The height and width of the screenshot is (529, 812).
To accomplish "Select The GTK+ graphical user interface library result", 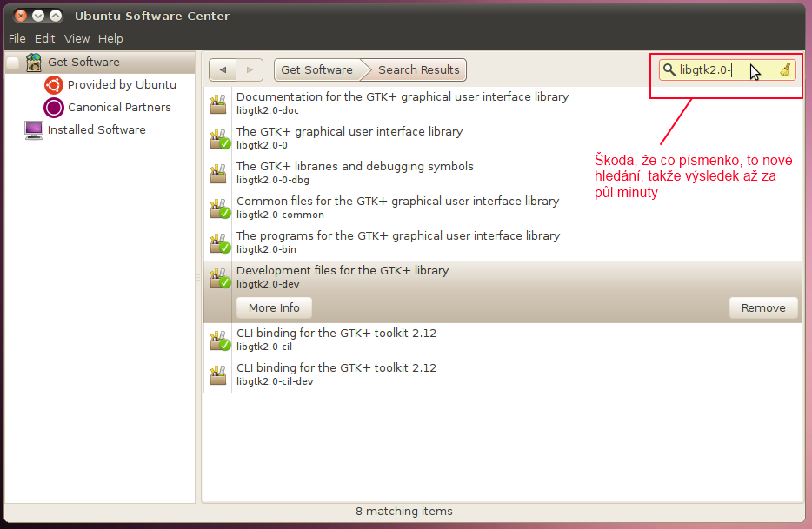I will click(503, 138).
